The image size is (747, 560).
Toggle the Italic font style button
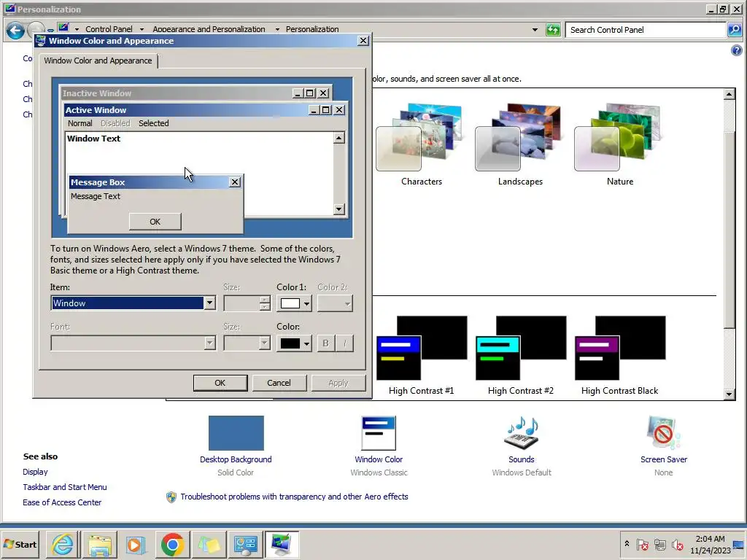[344, 343]
